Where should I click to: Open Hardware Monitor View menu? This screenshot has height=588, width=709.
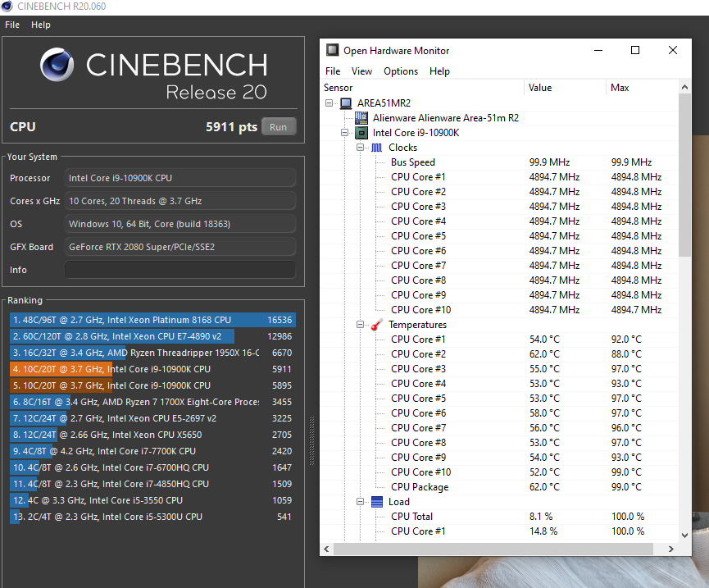361,71
